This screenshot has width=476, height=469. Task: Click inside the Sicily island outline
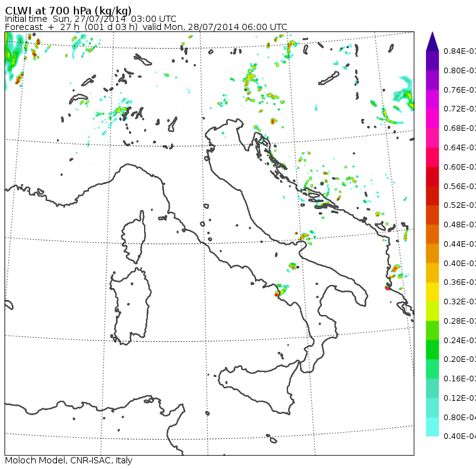click(x=258, y=386)
